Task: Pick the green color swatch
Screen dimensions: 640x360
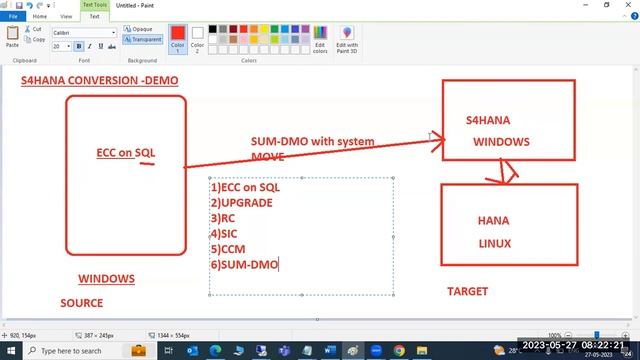Action: (274, 29)
